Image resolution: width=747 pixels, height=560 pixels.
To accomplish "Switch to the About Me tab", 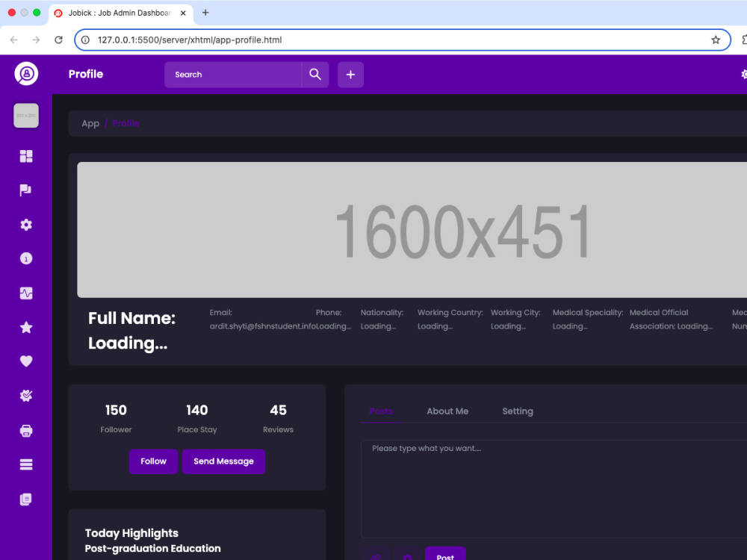I will coord(447,411).
